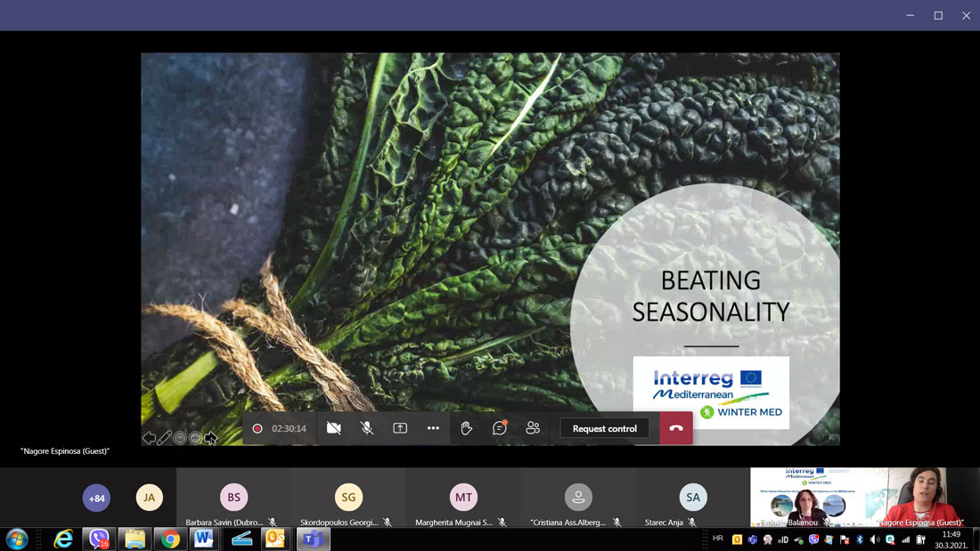Open Skordopoulos Georgi participant tile

point(348,498)
